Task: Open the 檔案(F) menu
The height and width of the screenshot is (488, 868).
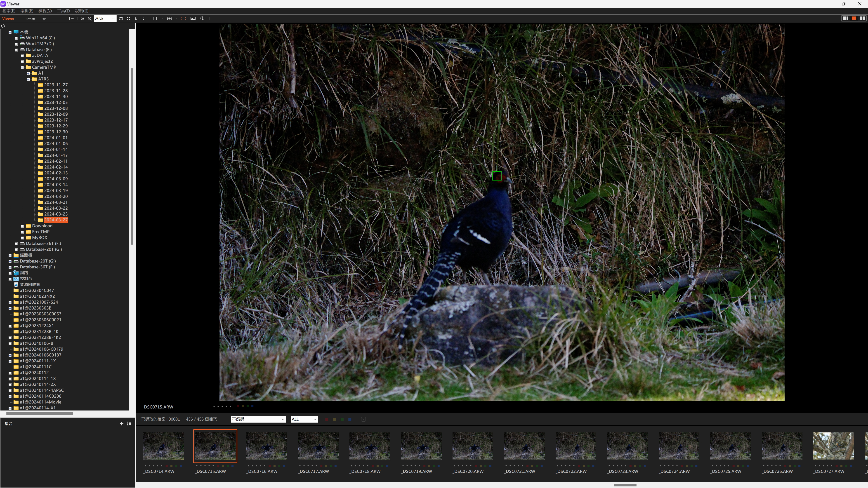Action: click(9, 11)
